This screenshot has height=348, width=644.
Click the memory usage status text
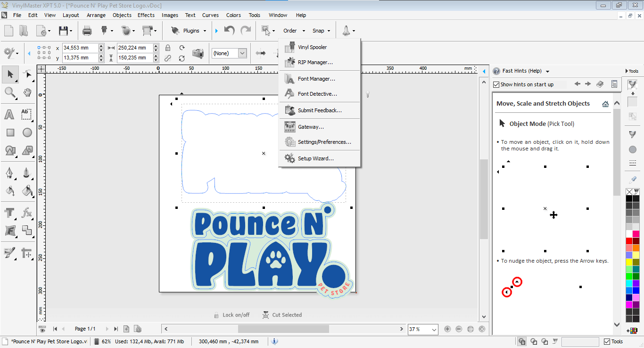(x=143, y=341)
